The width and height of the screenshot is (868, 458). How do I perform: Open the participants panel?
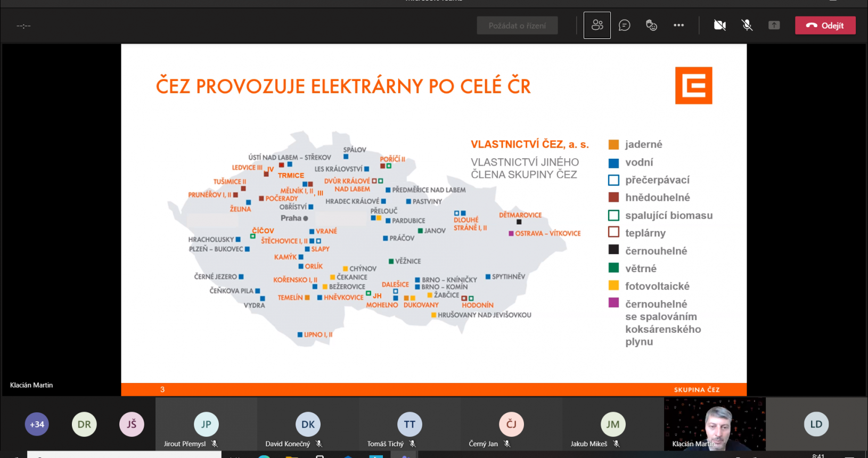pyautogui.click(x=597, y=25)
